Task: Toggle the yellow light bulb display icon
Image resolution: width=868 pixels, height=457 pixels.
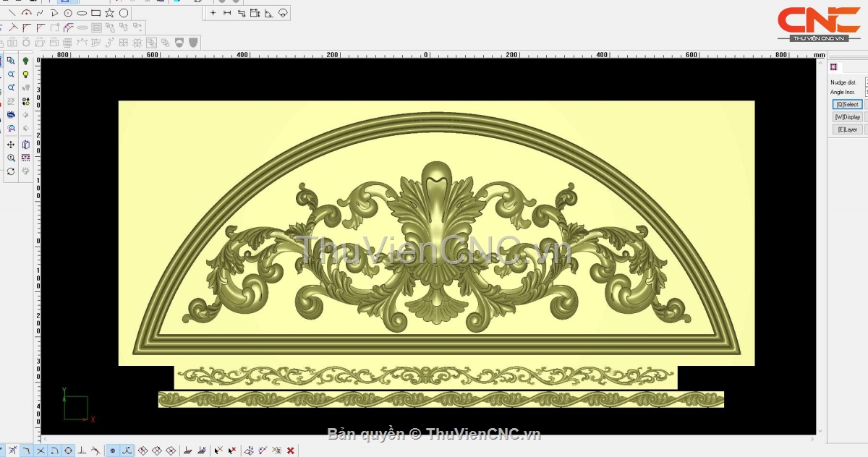Action: pos(26,74)
